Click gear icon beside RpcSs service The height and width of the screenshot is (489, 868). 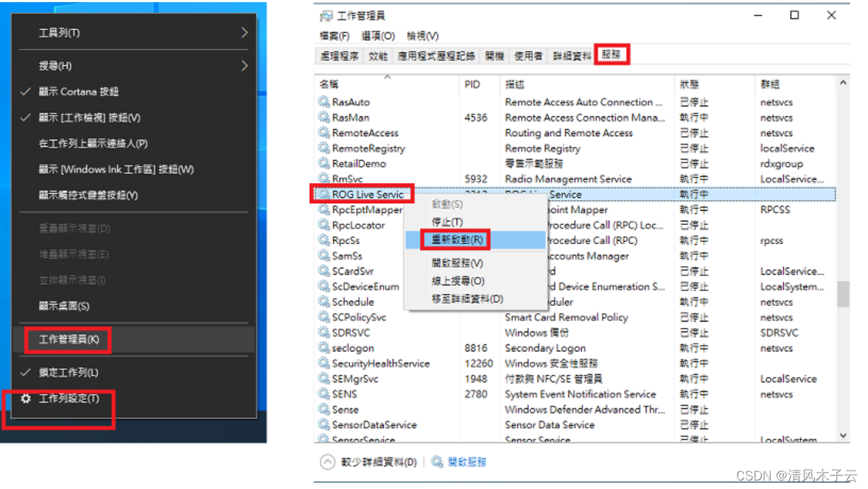tap(324, 241)
